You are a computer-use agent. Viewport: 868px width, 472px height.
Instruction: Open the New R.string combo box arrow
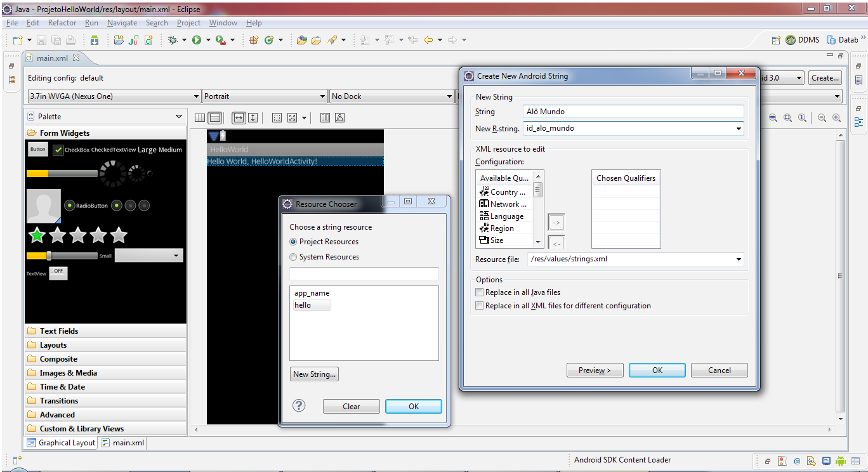tap(738, 128)
